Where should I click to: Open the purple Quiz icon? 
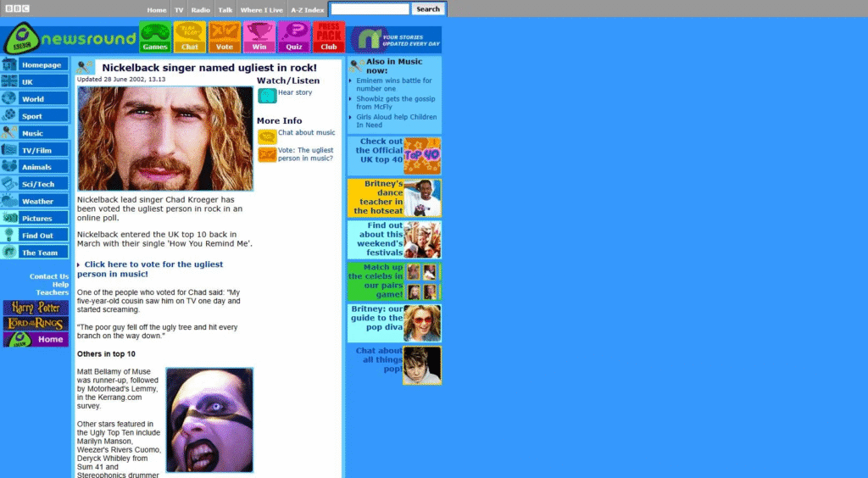(294, 37)
